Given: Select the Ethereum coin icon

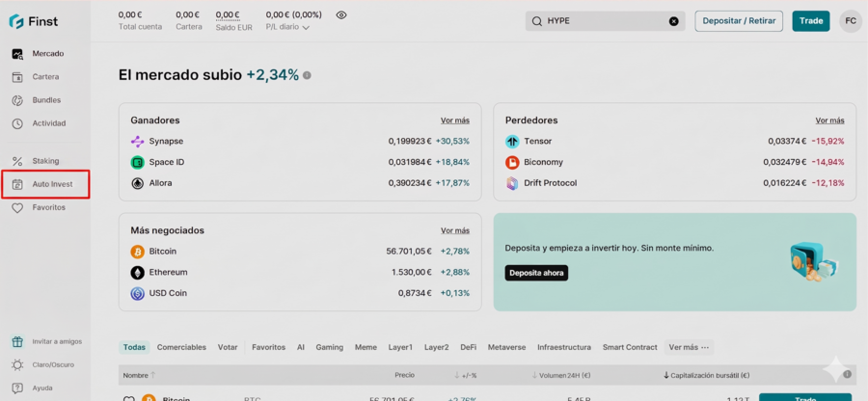Looking at the screenshot, I should (137, 272).
